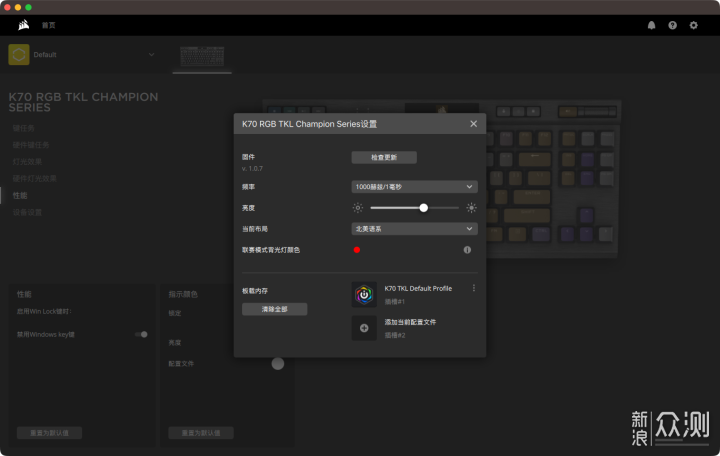Open the notifications bell icon
The width and height of the screenshot is (720, 456).
click(x=651, y=25)
